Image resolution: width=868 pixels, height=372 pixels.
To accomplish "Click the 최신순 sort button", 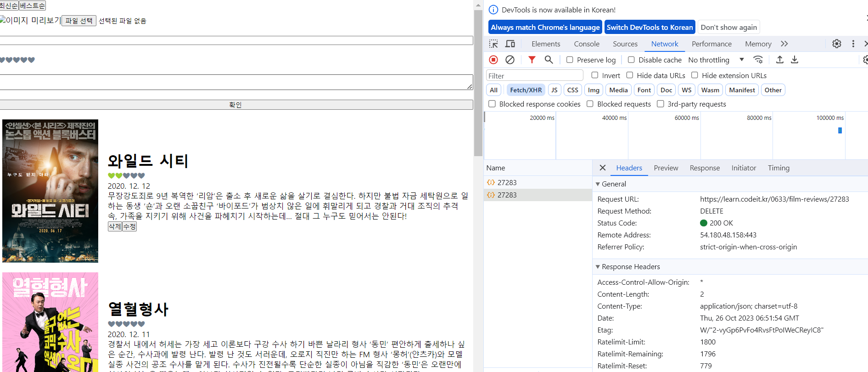I will pos(9,6).
